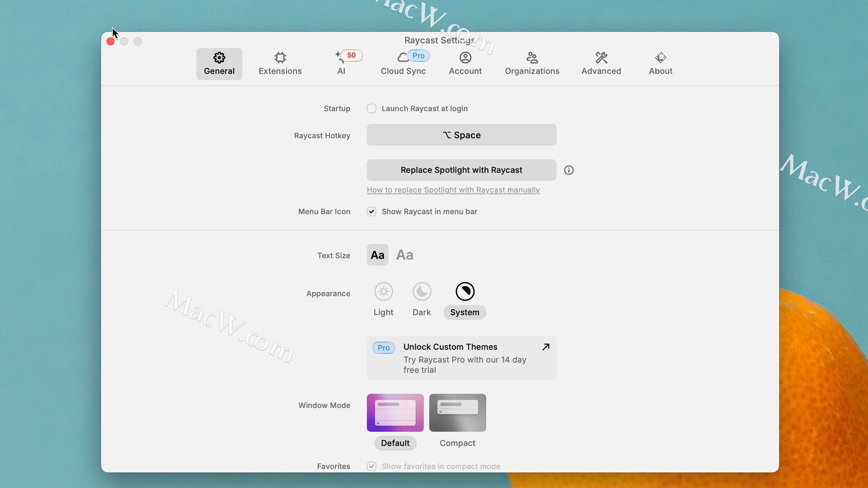Click the info icon beside Replace Spotlight

[x=569, y=170]
